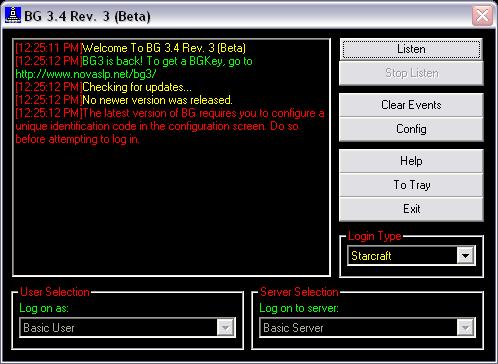The image size is (498, 364).
Task: Click the disabled Stop Listen button
Action: click(411, 73)
